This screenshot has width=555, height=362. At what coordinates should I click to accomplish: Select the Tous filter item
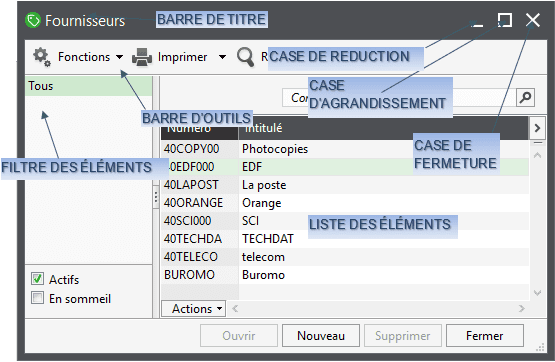point(88,86)
